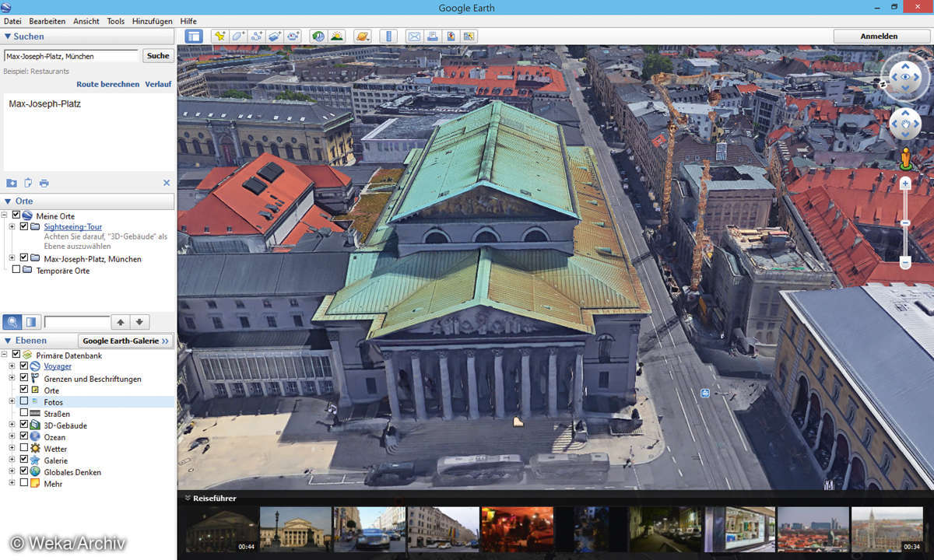934x560 pixels.
Task: Expand the Sightseeing-Tour folder node
Action: 12,226
